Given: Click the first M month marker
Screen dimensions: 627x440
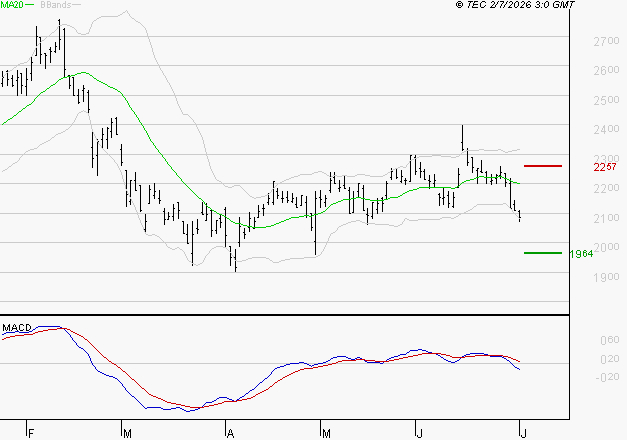Looking at the screenshot, I should [127, 434].
